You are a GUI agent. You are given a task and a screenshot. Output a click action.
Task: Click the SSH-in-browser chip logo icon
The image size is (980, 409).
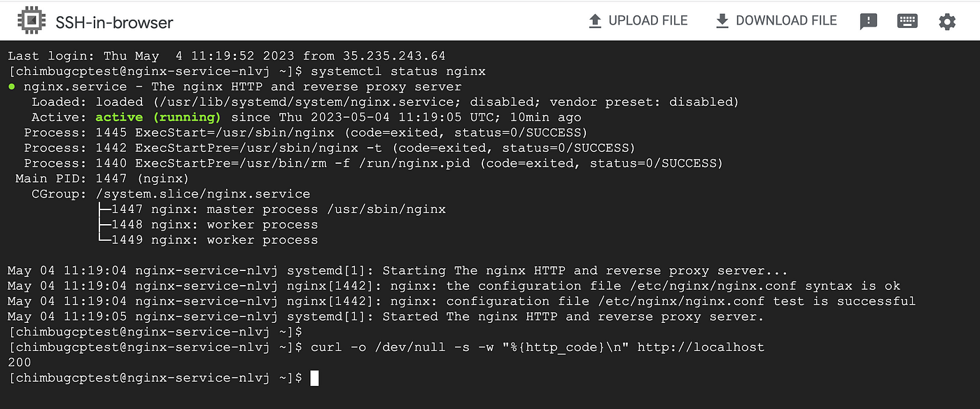tap(31, 21)
